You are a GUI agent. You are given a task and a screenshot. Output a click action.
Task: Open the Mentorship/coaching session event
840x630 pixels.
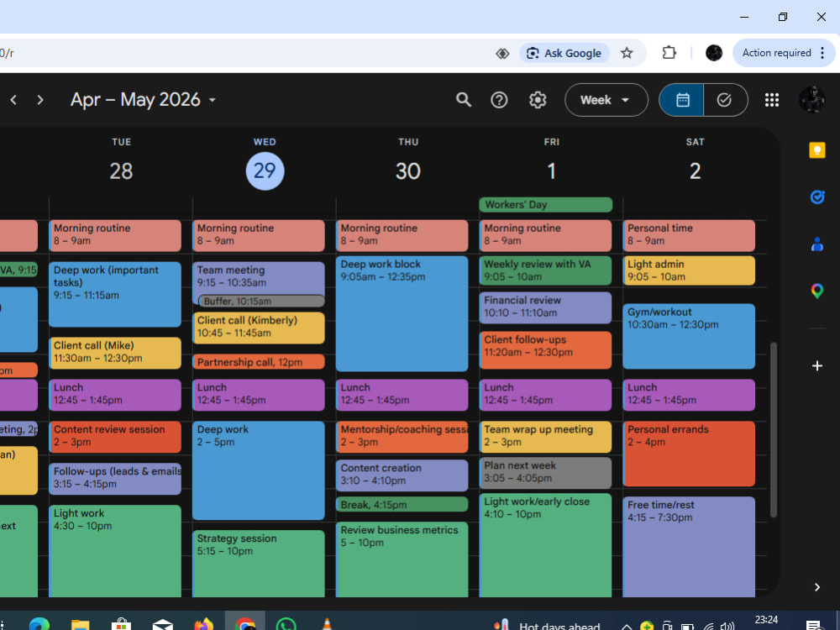402,437
